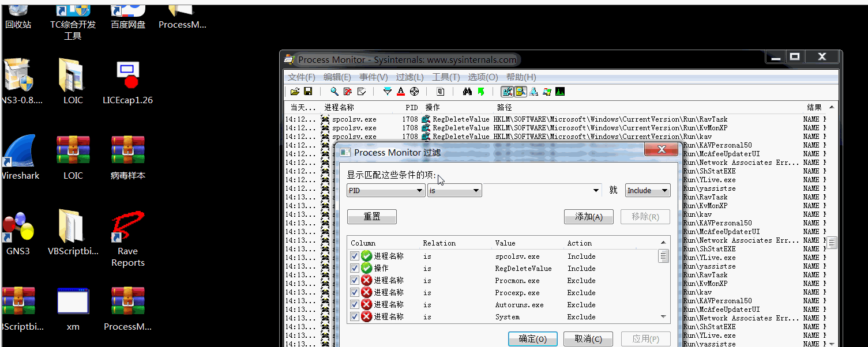Uncheck the Procmon.exe exclude rule checkbox

(x=355, y=280)
